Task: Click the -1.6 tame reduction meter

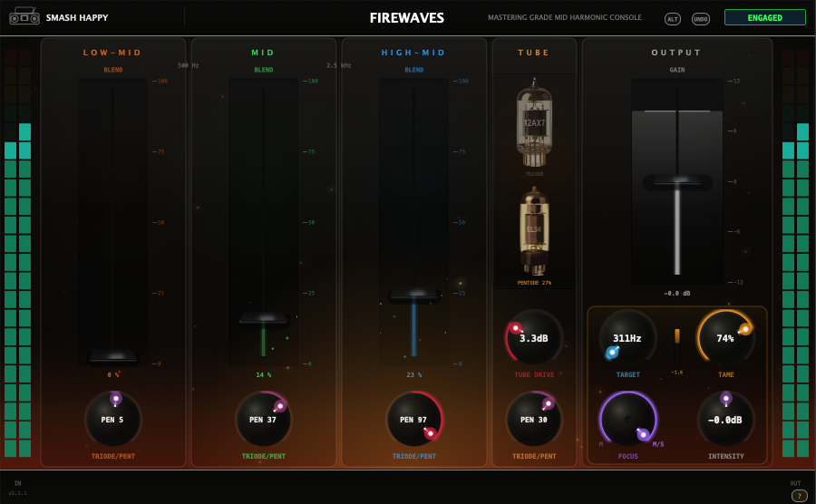Action: (x=677, y=350)
